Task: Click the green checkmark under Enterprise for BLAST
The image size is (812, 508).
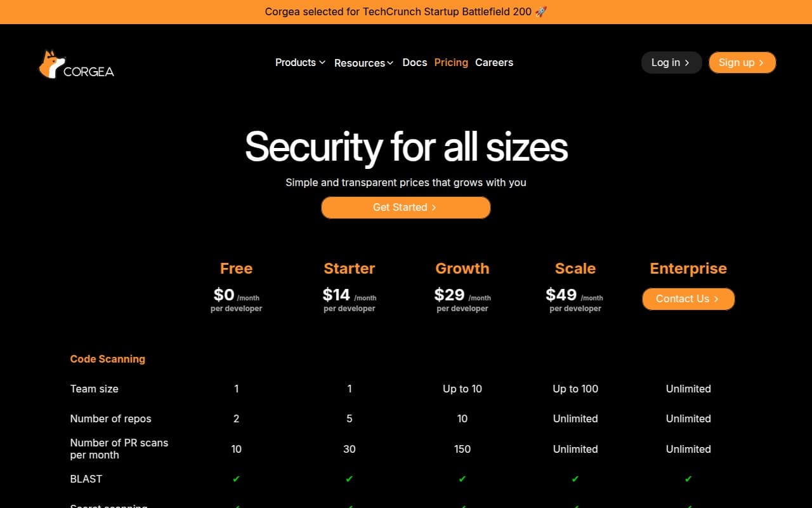Action: (x=688, y=479)
